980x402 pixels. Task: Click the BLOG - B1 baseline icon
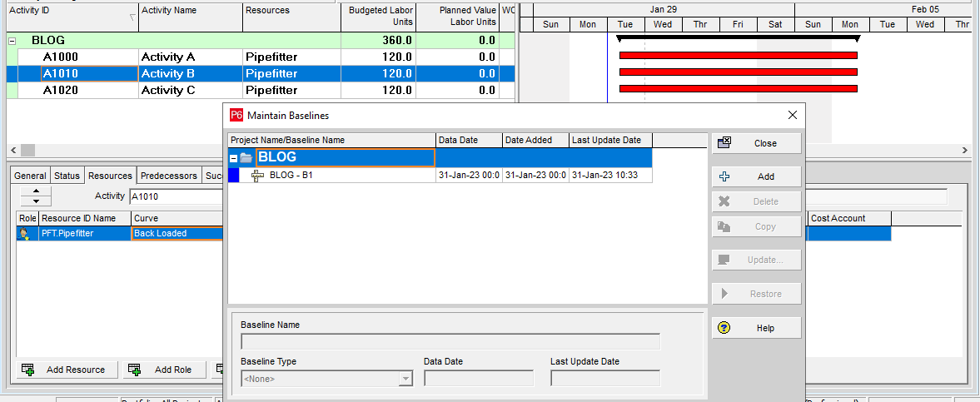257,176
